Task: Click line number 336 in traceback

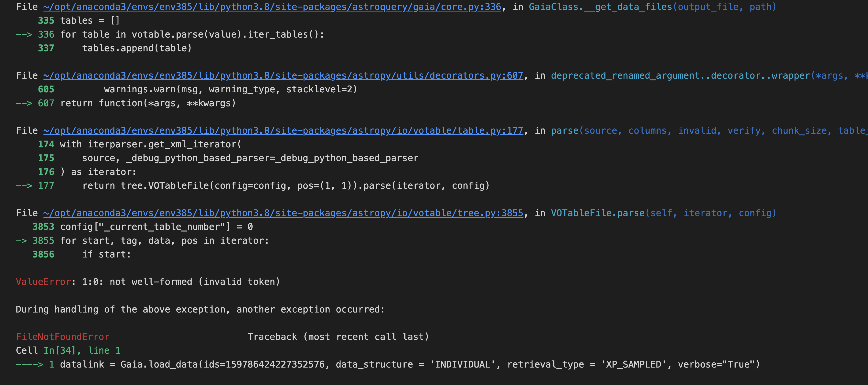Action: click(46, 34)
